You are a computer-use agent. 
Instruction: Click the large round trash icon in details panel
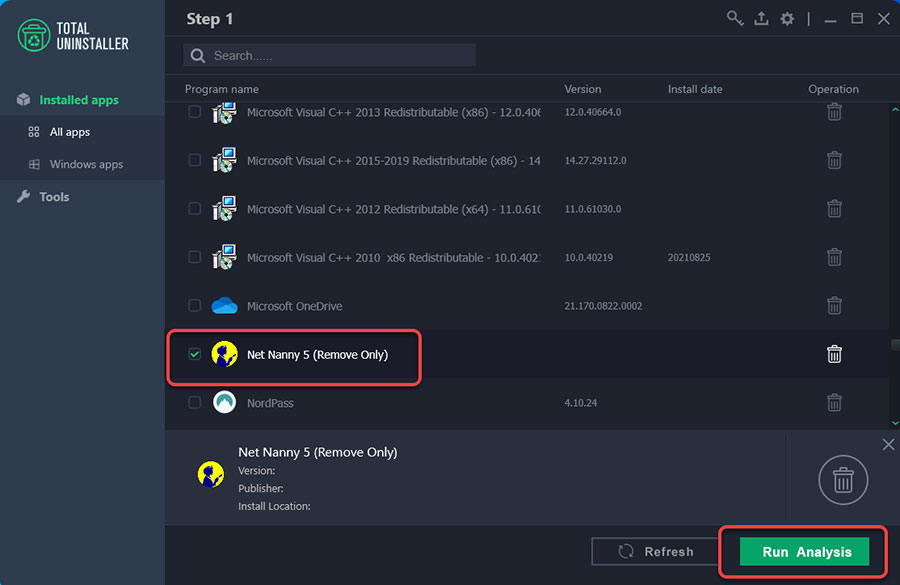[843, 480]
